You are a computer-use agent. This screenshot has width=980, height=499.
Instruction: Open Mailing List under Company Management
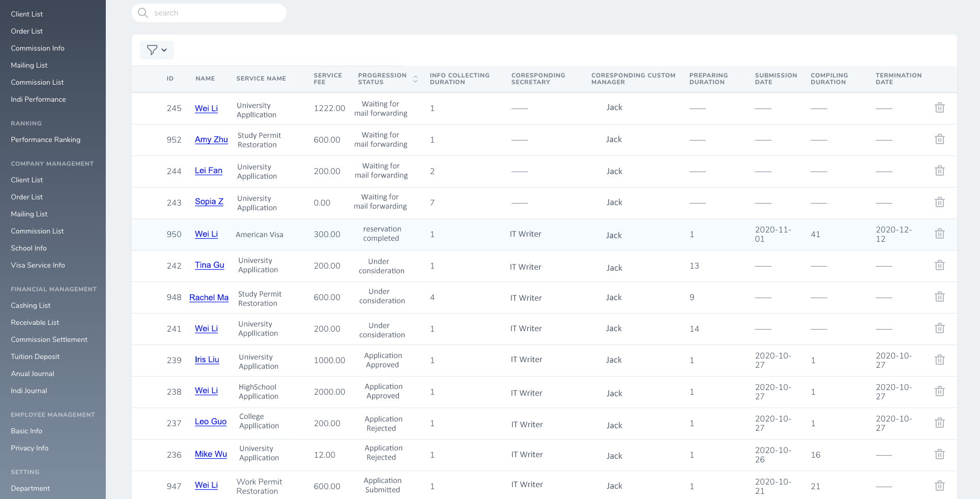coord(29,214)
